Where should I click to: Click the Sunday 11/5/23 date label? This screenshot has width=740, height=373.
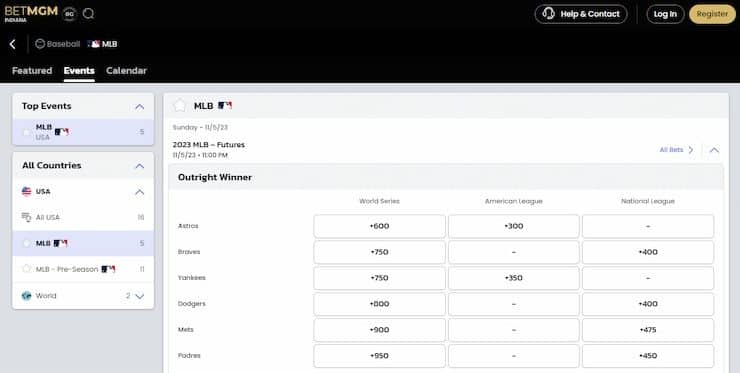pyautogui.click(x=201, y=127)
